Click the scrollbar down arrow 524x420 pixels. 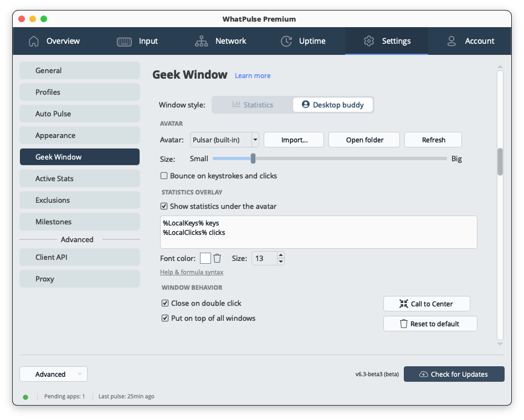pos(500,344)
